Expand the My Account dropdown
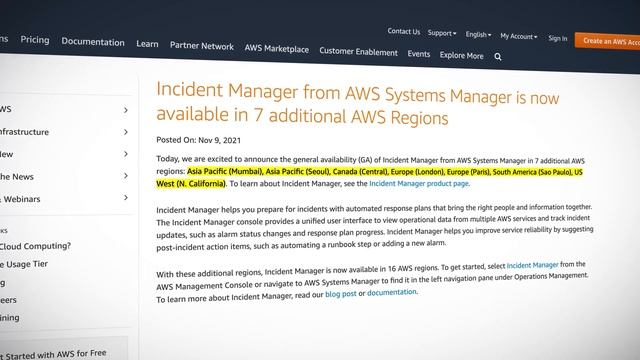Screen dimensions: 640x360 coord(518,36)
